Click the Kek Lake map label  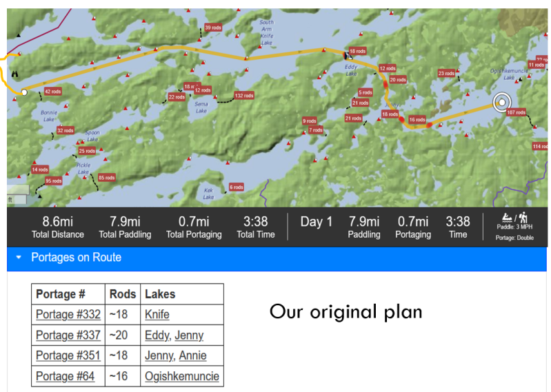(208, 194)
